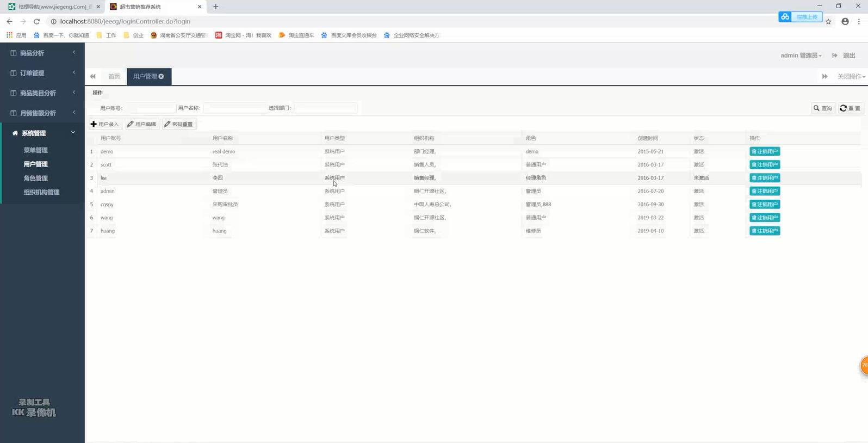Viewport: 868px width, 443px height.
Task: Open the browser profile icon
Action: coord(845,21)
